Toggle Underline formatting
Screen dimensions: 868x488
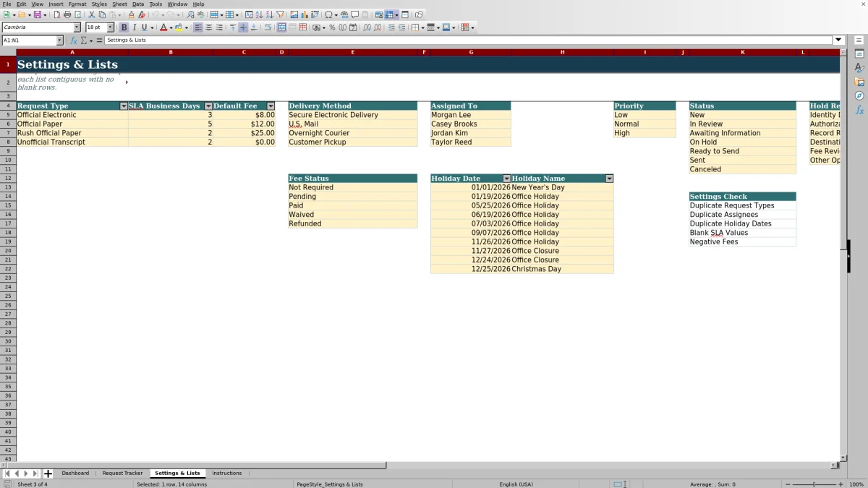pos(144,27)
